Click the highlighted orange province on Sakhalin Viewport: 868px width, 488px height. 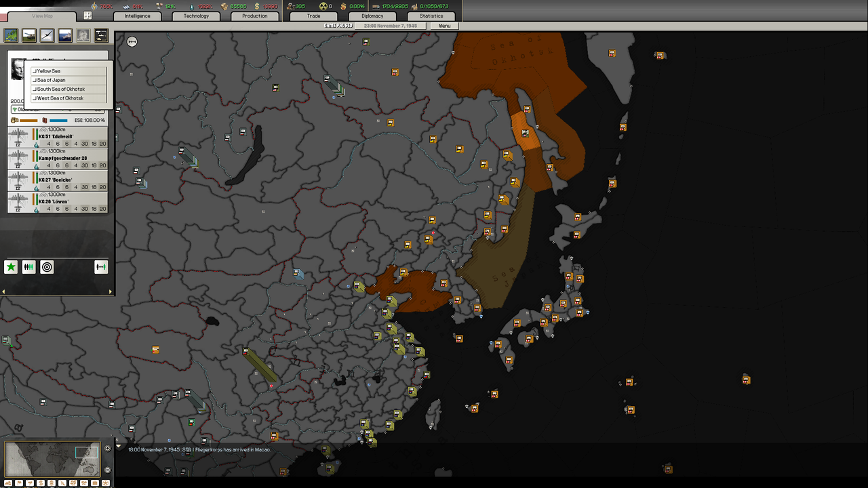point(525,131)
